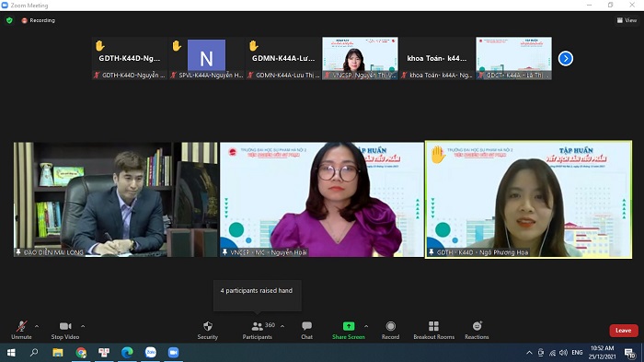Toggle Stop Video camera button
Viewport: 644px width, 362px height.
pos(65,331)
